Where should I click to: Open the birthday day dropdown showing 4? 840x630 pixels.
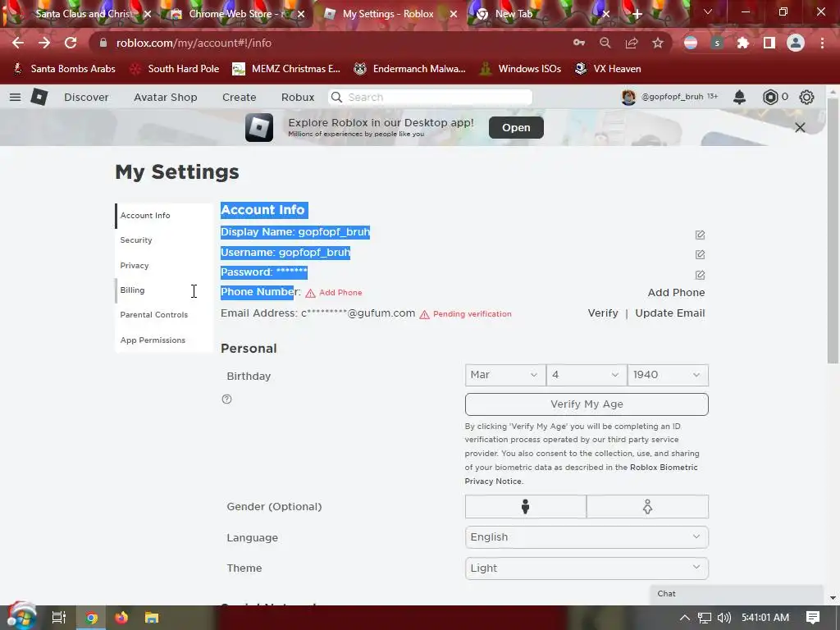[x=587, y=375]
